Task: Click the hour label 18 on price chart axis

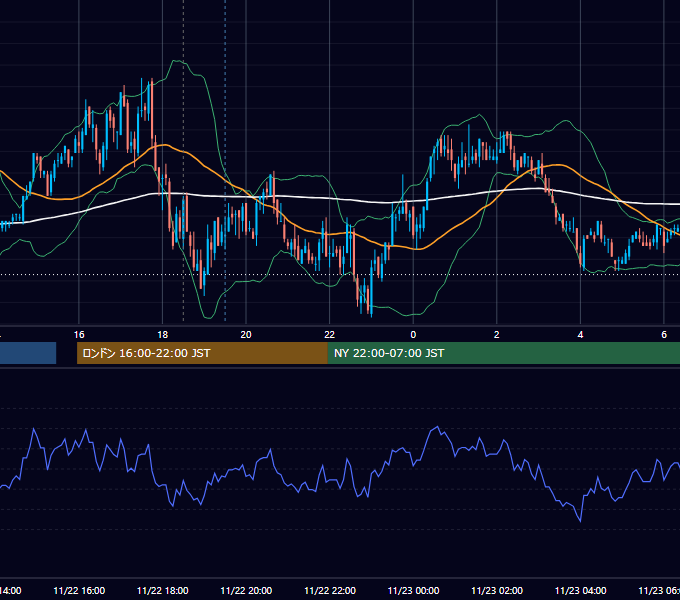Action: (163, 335)
